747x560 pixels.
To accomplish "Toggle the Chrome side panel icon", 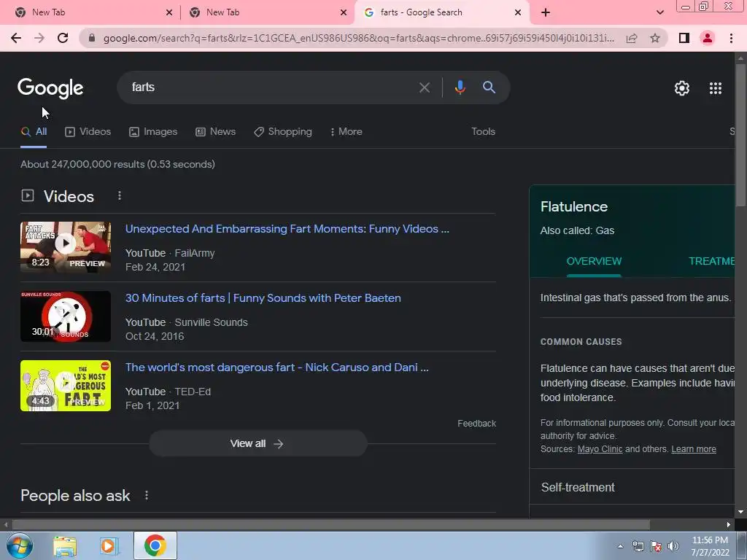I will point(684,38).
